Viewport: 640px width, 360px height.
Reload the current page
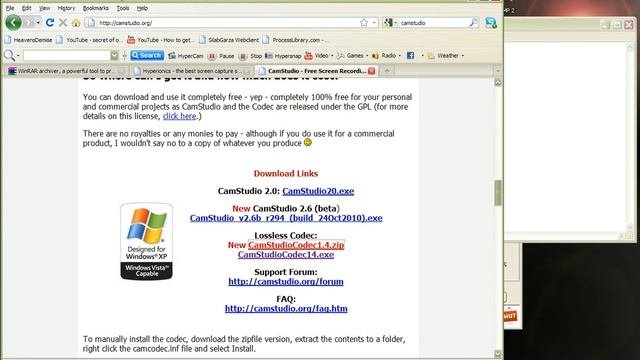50,23
